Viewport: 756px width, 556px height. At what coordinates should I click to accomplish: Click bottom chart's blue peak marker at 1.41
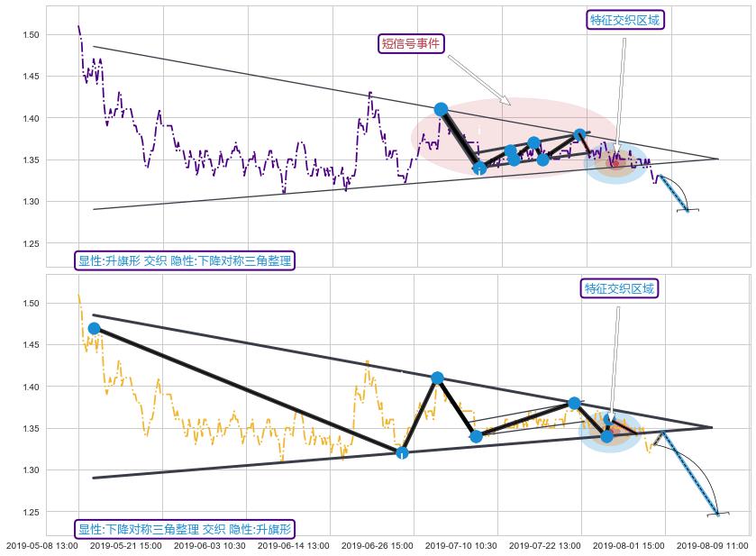point(437,378)
